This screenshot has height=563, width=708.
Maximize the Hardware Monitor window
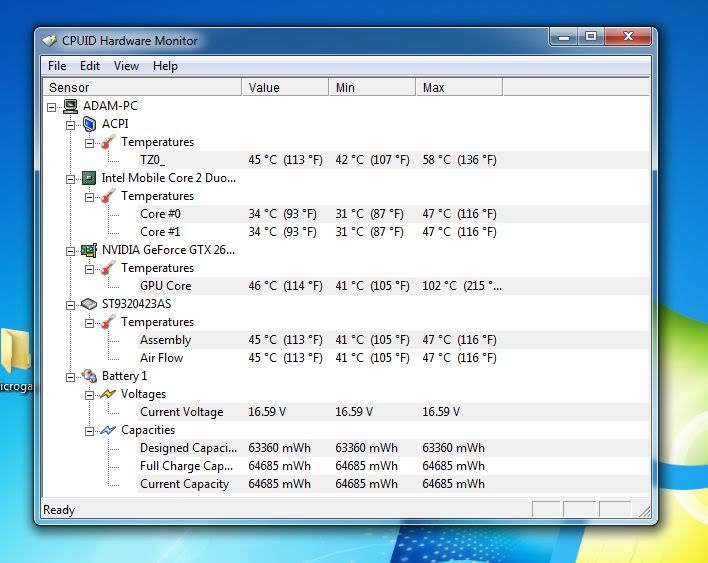591,37
